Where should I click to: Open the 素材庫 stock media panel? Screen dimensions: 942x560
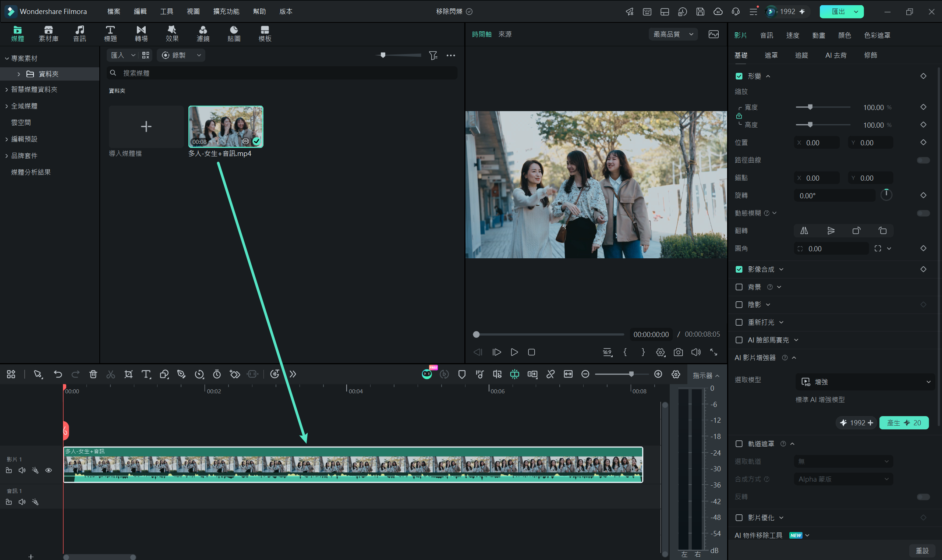(48, 33)
